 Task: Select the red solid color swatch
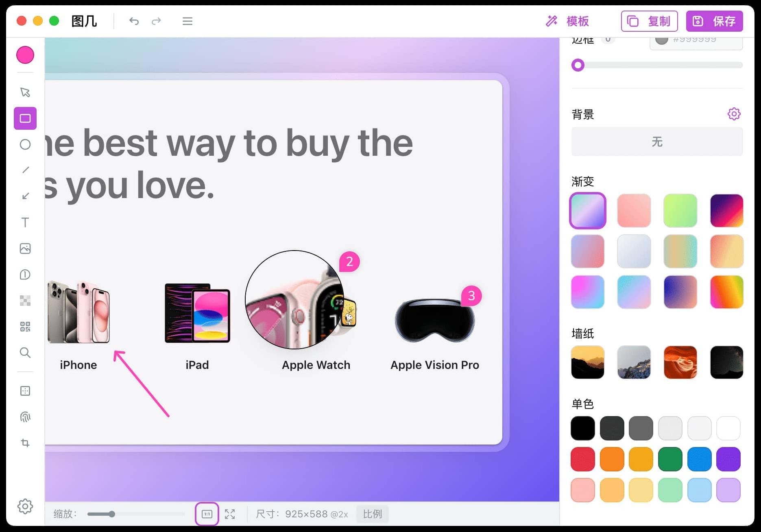point(583,459)
